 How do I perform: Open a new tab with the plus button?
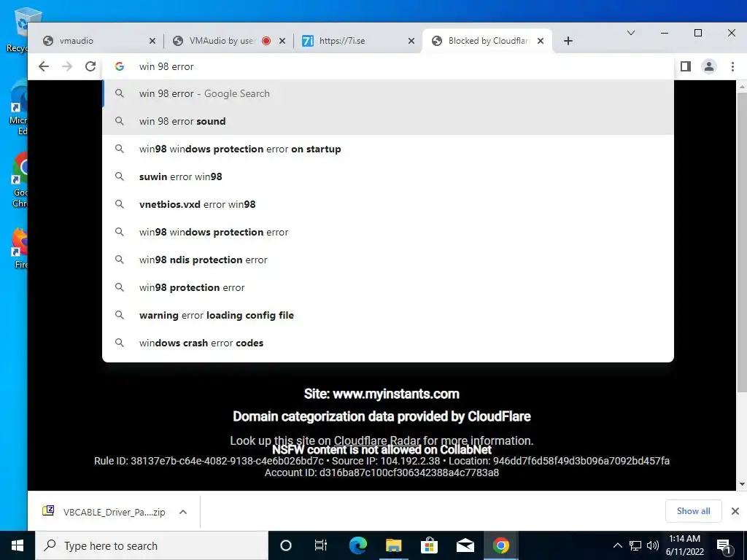[x=568, y=41]
